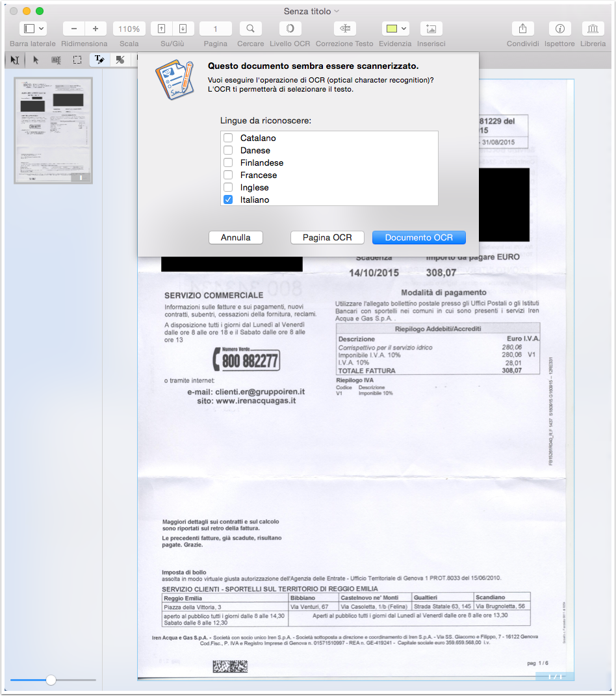
Task: Open the Ispettore info panel
Action: tap(559, 29)
